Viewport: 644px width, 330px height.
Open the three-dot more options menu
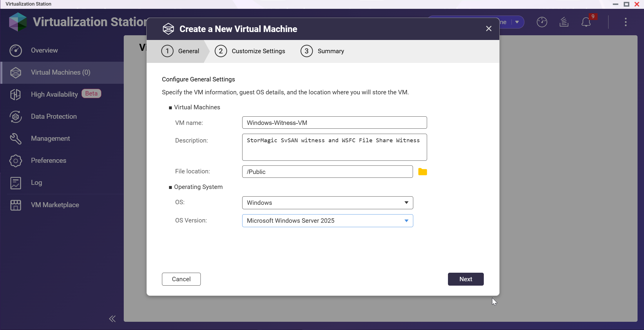pos(625,22)
